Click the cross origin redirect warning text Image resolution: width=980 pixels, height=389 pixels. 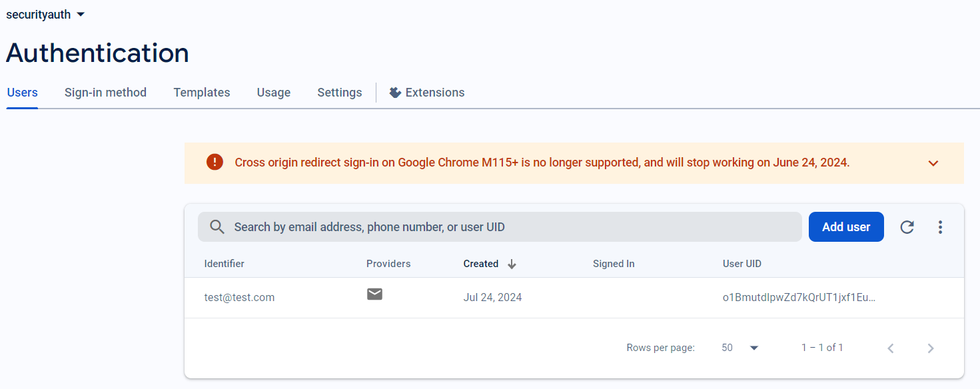[x=542, y=163]
